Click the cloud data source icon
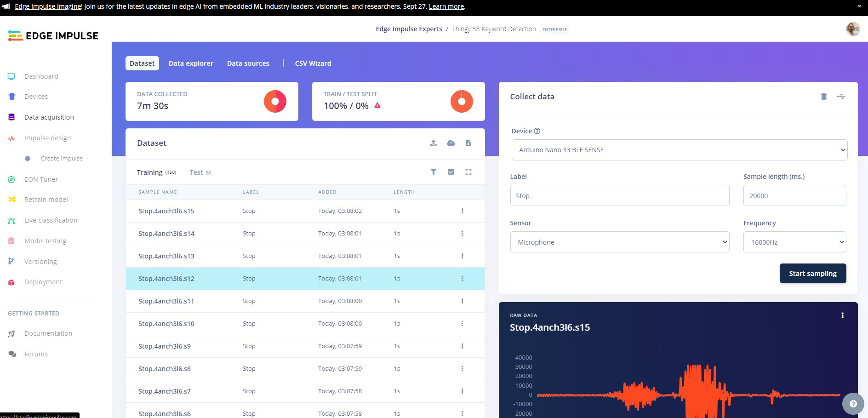The height and width of the screenshot is (418, 868). tap(451, 143)
